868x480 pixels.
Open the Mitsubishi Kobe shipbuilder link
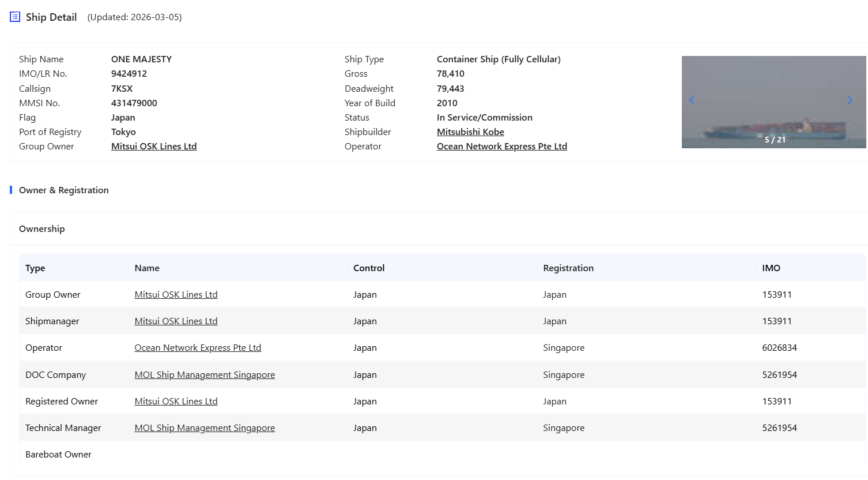click(x=470, y=132)
